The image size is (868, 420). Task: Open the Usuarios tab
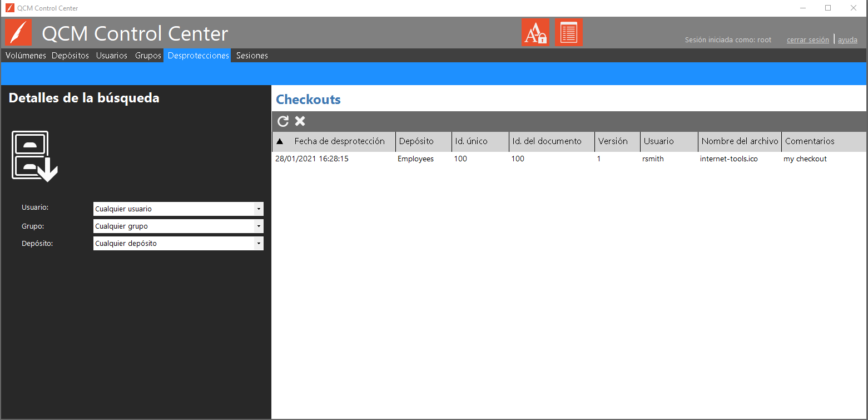pyautogui.click(x=111, y=56)
